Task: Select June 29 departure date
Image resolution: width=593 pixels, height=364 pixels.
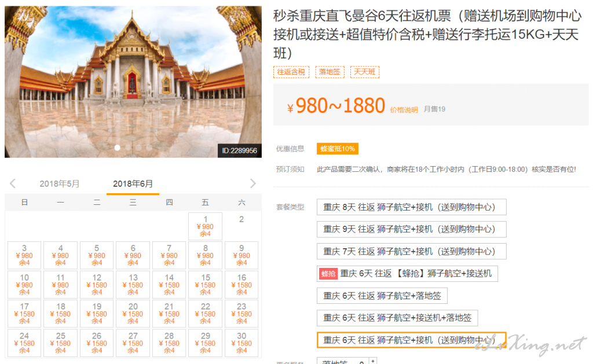Action: point(206,343)
